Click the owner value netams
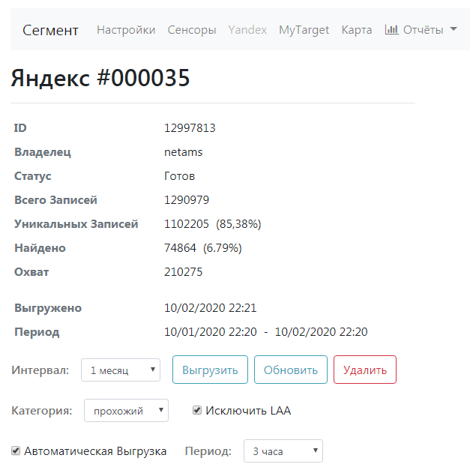Image resolution: width=470 pixels, height=476 pixels. pos(184,151)
